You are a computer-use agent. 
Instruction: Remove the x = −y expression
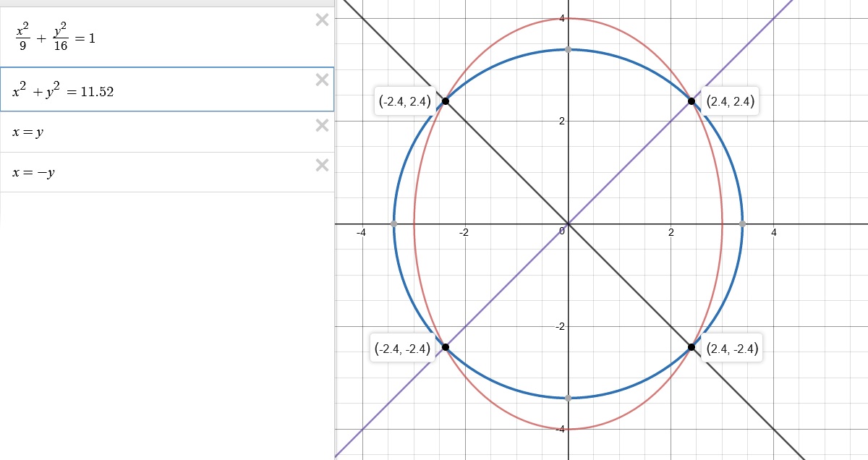(x=322, y=165)
